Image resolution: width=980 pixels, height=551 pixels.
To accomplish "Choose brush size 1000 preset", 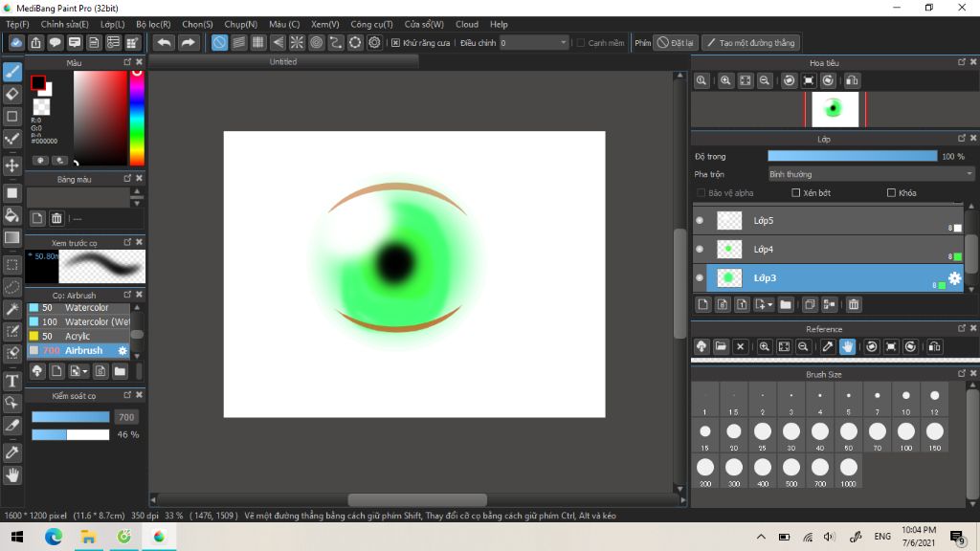I will pos(849,472).
